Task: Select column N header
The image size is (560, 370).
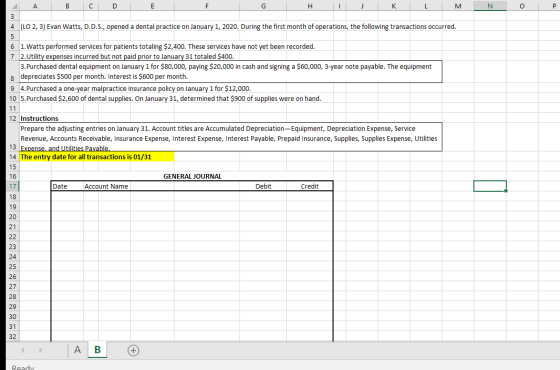Action: point(490,6)
